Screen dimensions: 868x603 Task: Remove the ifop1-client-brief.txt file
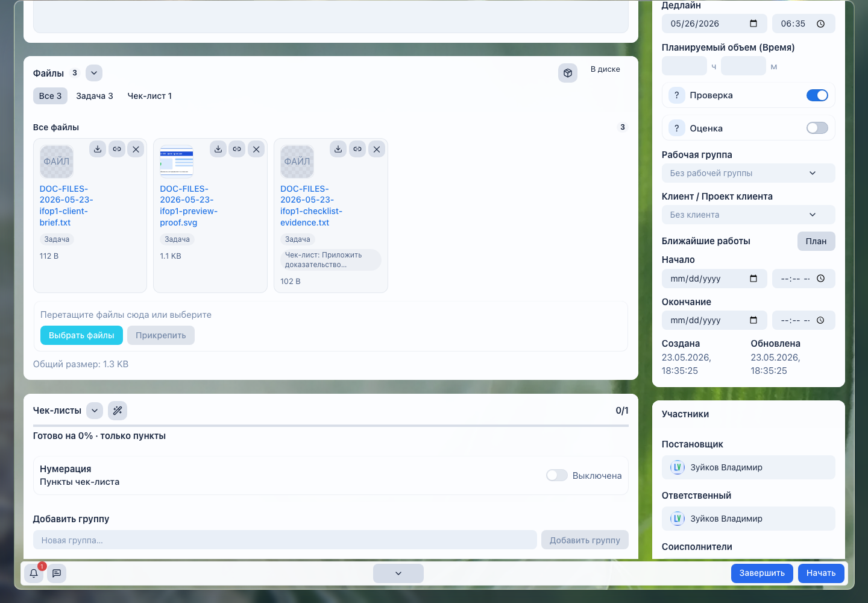(x=136, y=149)
